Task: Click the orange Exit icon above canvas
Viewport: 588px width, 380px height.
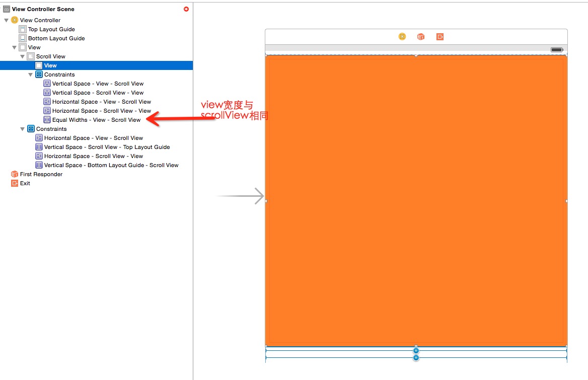Action: coord(440,37)
